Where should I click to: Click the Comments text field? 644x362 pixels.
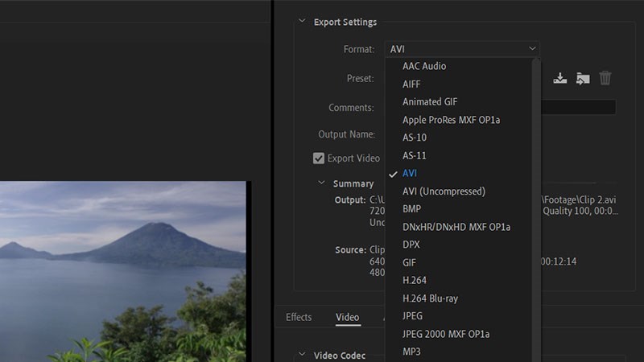click(578, 107)
